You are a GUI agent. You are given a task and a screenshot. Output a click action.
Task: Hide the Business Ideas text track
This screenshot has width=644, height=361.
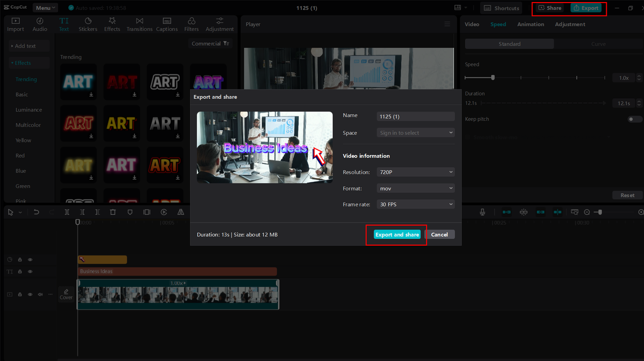30,271
